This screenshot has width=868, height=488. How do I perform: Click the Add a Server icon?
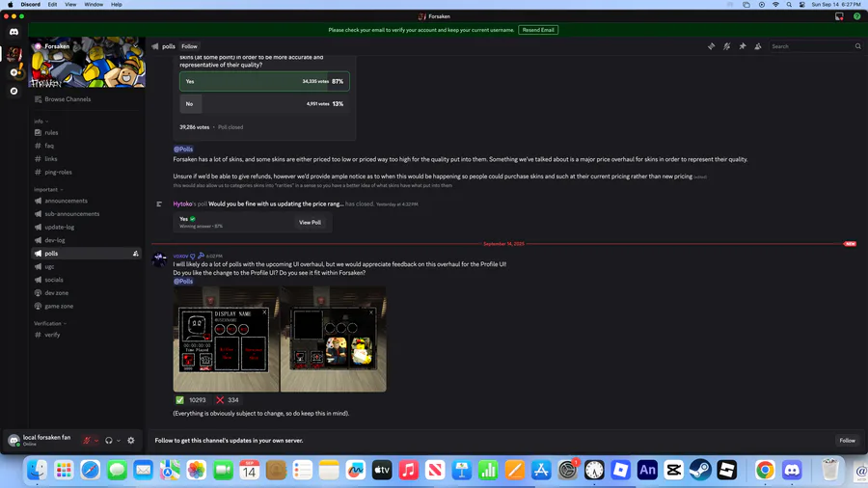[x=14, y=72]
